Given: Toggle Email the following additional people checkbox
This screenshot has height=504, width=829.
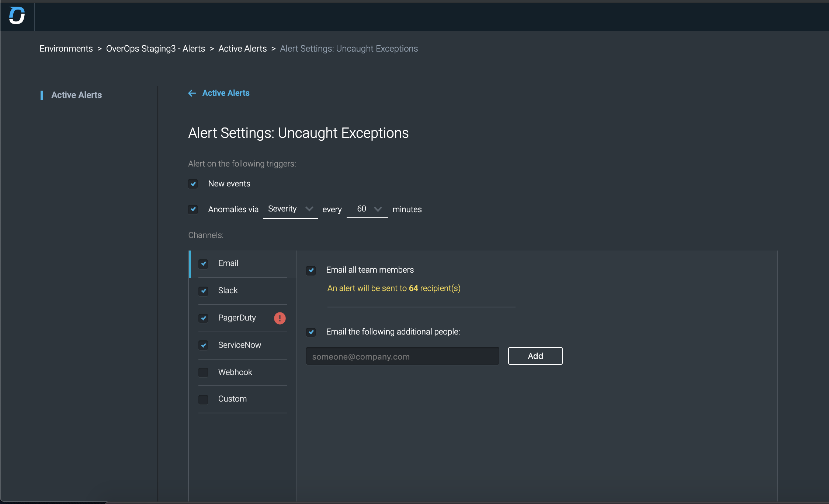Looking at the screenshot, I should coord(311,332).
